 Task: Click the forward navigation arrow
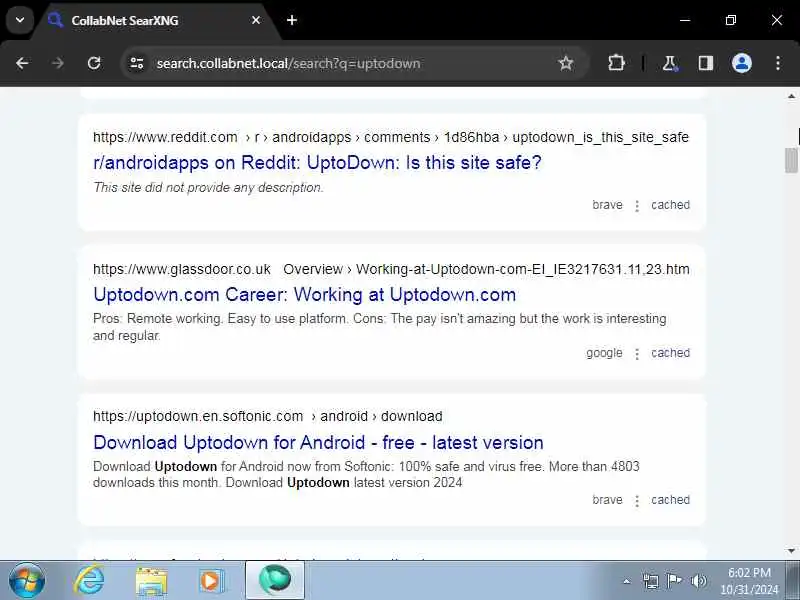pyautogui.click(x=58, y=63)
